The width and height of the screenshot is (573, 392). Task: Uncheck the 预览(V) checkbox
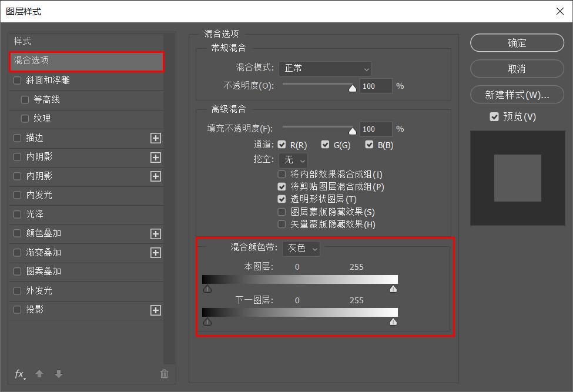(x=494, y=116)
